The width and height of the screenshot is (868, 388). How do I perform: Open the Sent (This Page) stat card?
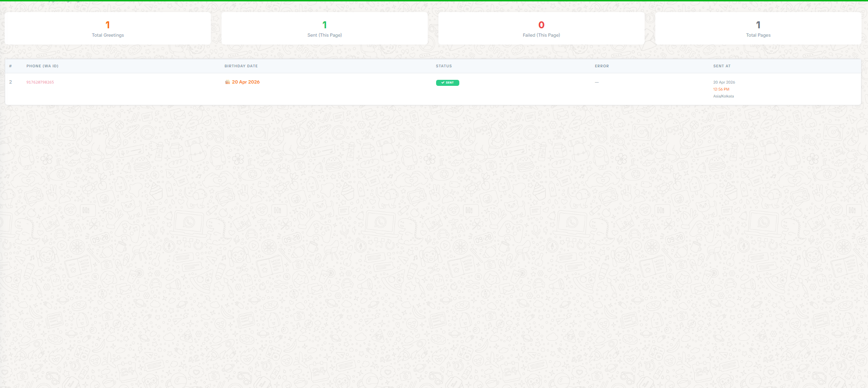(325, 28)
